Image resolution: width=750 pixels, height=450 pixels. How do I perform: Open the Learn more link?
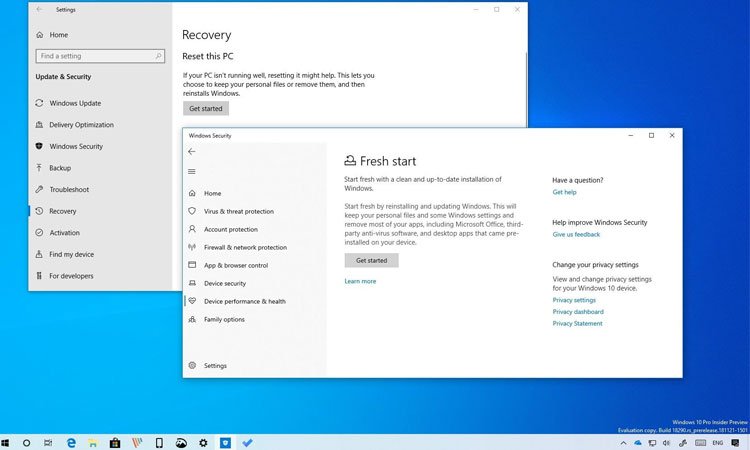click(x=360, y=281)
